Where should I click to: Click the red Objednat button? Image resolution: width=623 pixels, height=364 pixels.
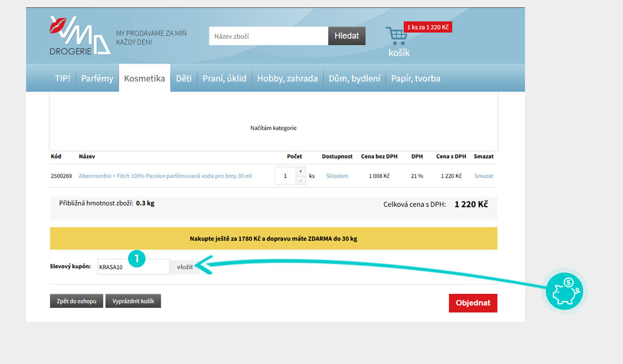click(472, 303)
